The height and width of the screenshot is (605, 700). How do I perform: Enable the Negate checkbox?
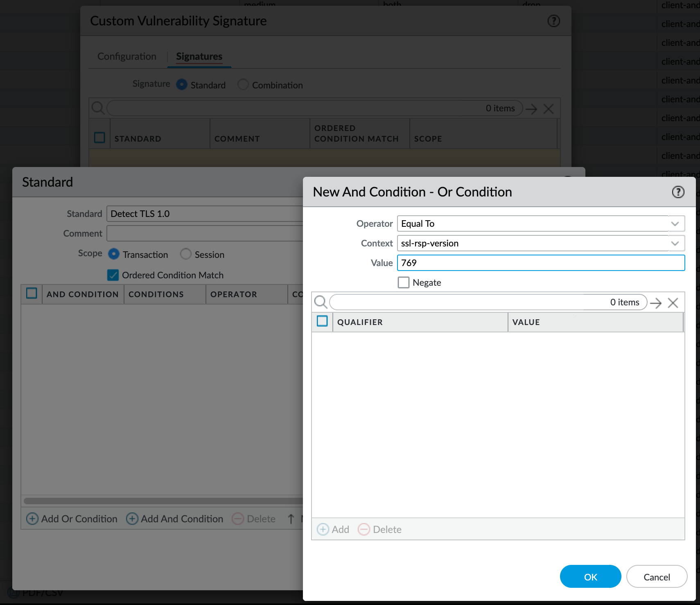(x=404, y=282)
